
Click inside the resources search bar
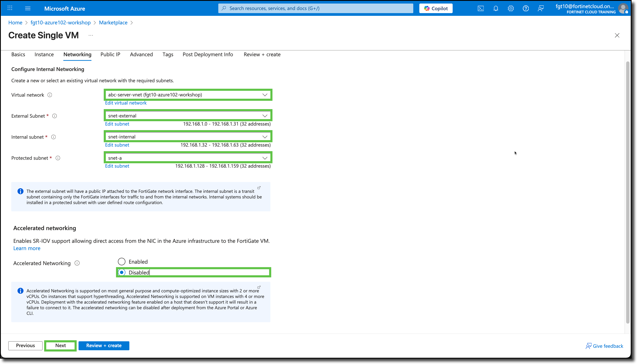(x=315, y=8)
